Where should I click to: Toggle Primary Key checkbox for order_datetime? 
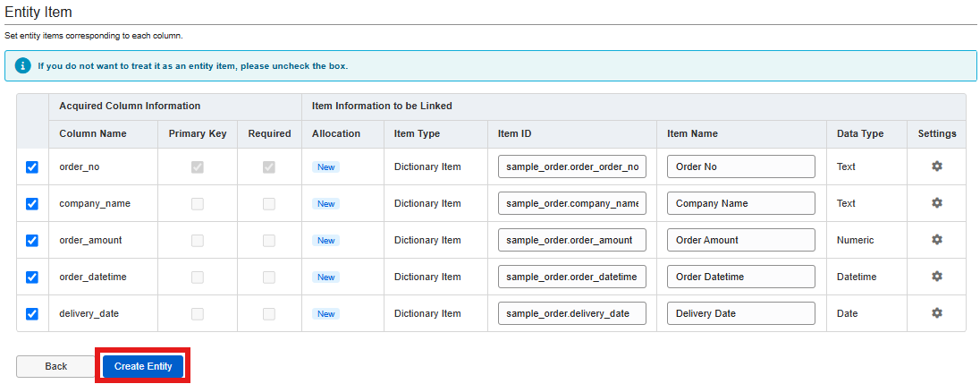click(x=198, y=277)
